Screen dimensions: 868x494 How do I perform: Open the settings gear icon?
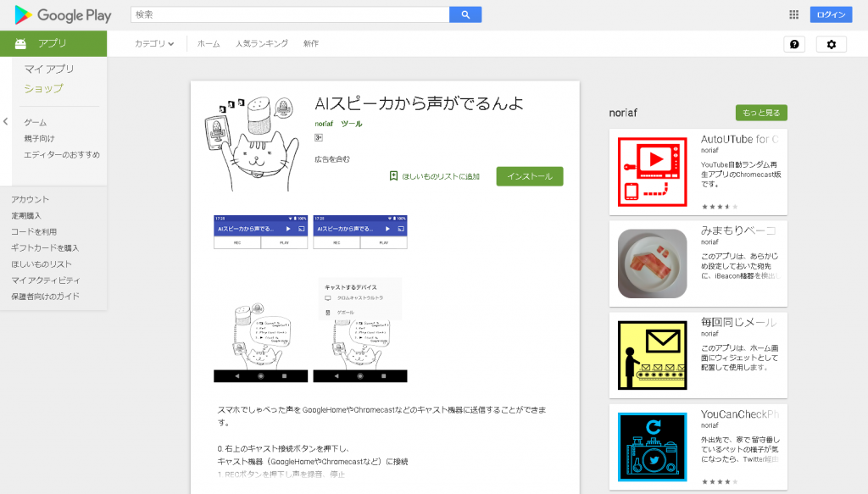click(832, 44)
